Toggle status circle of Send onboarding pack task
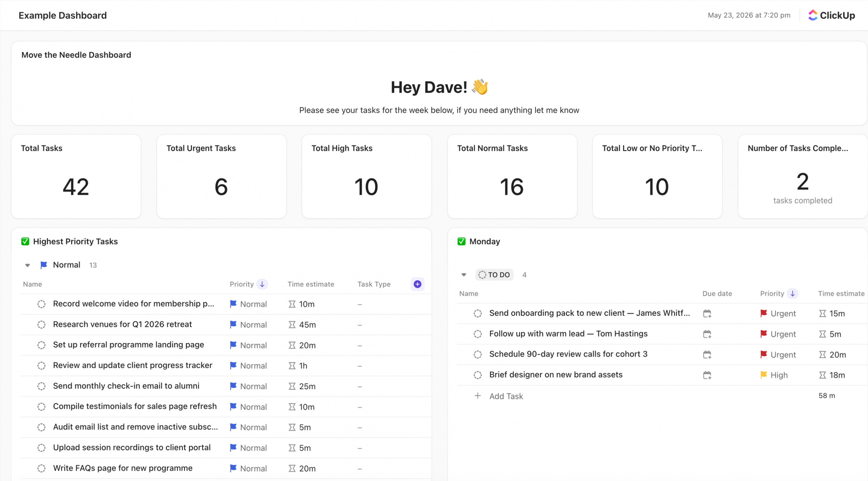This screenshot has width=868, height=481. [477, 314]
